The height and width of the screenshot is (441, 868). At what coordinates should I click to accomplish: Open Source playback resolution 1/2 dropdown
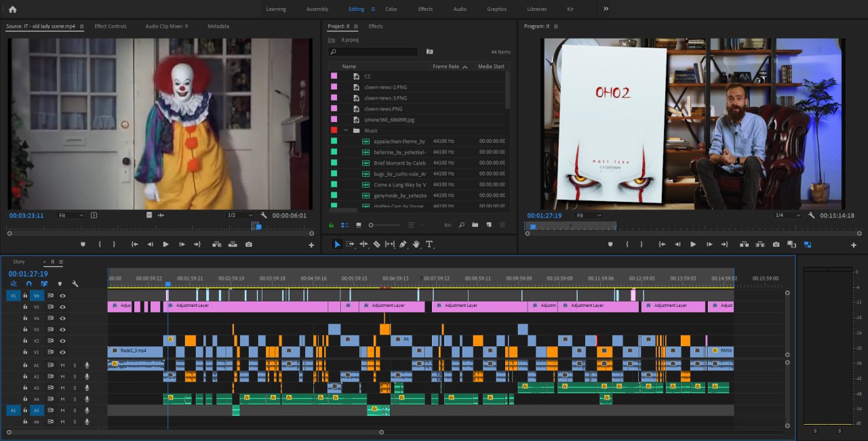[240, 215]
